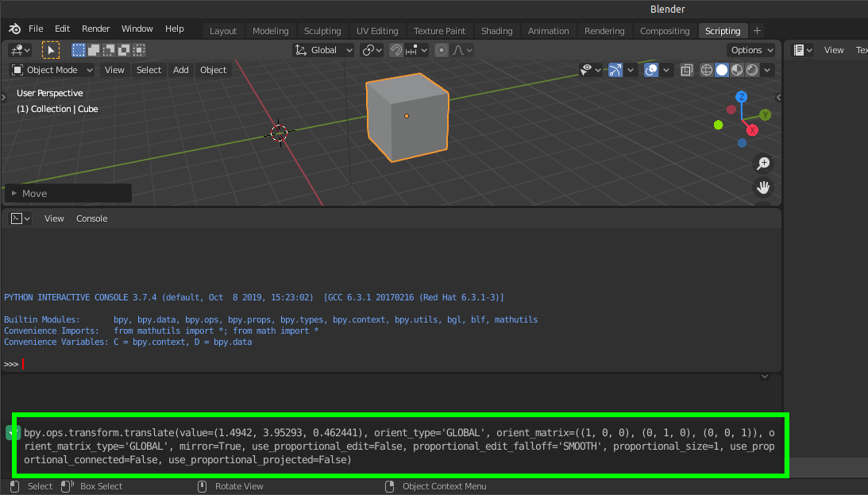The height and width of the screenshot is (495, 868).
Task: Click the pan hand icon in the viewport
Action: coord(762,188)
